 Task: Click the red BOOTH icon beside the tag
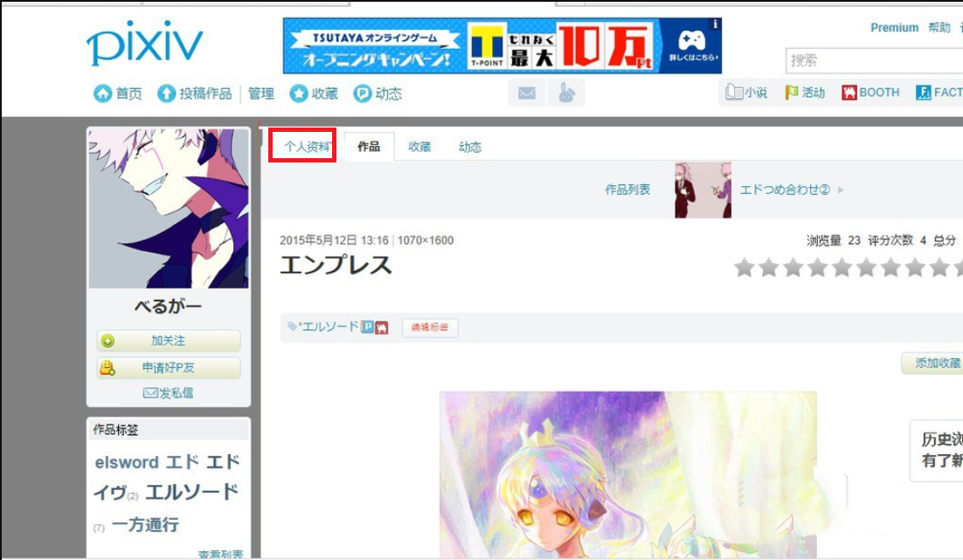coord(382,327)
